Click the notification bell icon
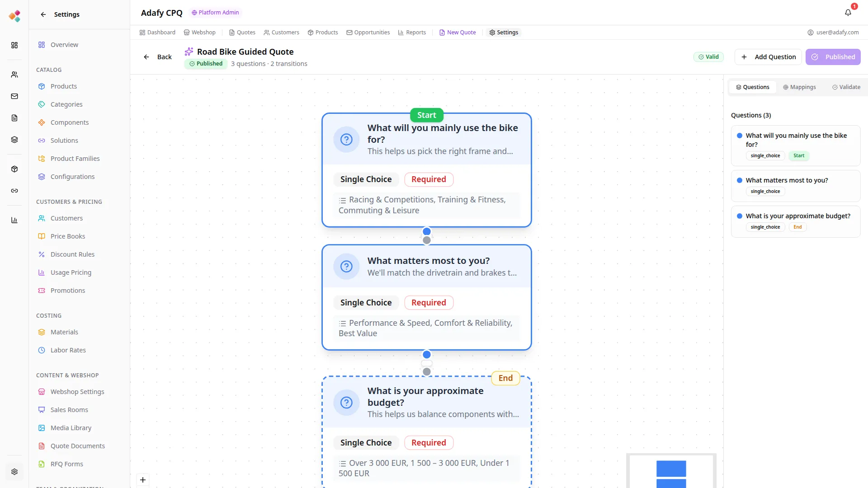The height and width of the screenshot is (488, 868). pyautogui.click(x=848, y=13)
